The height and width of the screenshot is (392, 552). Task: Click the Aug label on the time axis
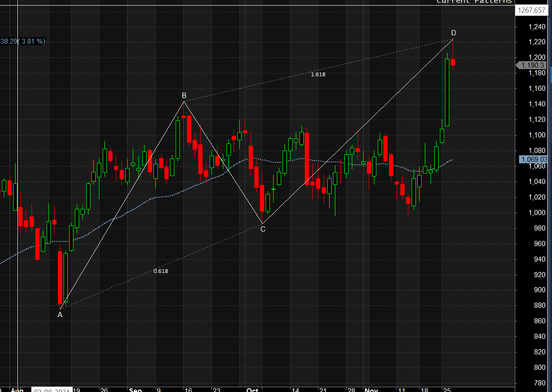pyautogui.click(x=17, y=390)
